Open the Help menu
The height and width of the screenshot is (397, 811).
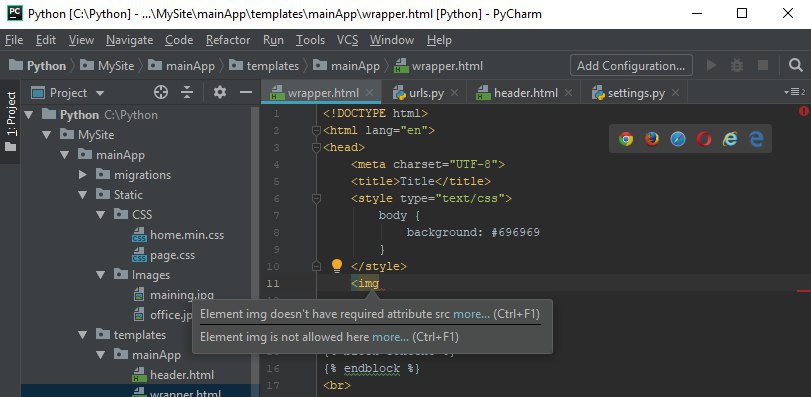[439, 40]
